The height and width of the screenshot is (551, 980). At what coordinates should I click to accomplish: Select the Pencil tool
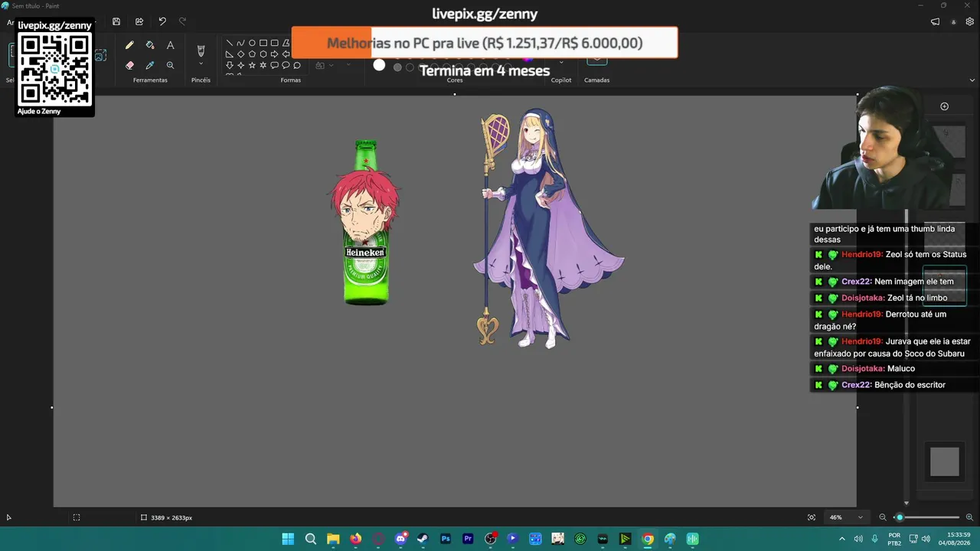click(x=129, y=46)
